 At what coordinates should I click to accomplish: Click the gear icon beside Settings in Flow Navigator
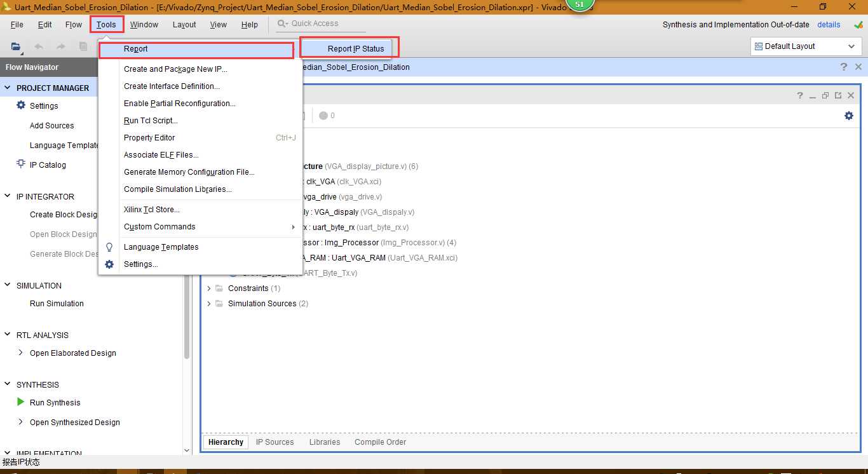point(21,105)
